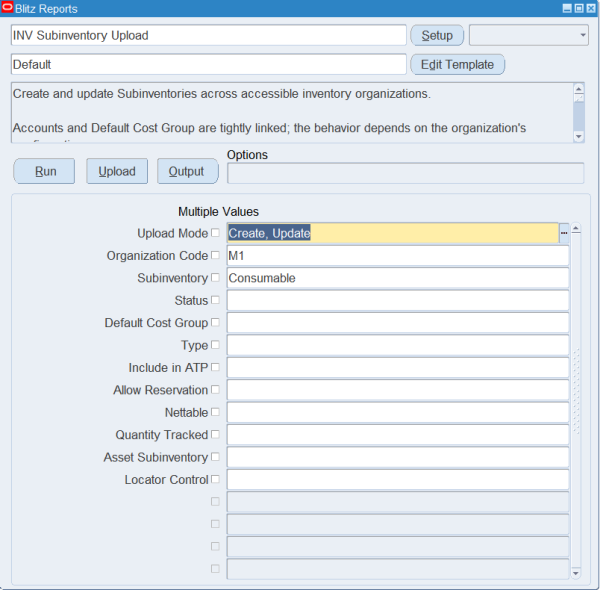Click the description text about Subinventories
The width and height of the screenshot is (600, 590).
pos(222,94)
